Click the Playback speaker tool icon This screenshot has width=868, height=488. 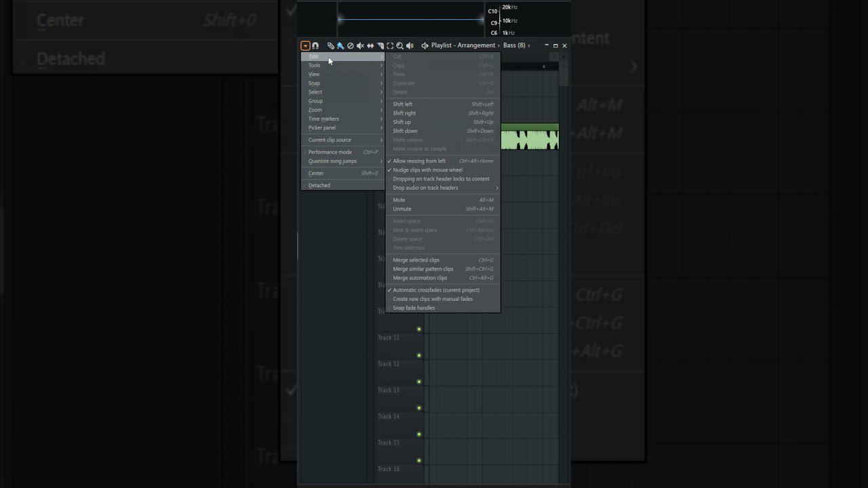(410, 45)
